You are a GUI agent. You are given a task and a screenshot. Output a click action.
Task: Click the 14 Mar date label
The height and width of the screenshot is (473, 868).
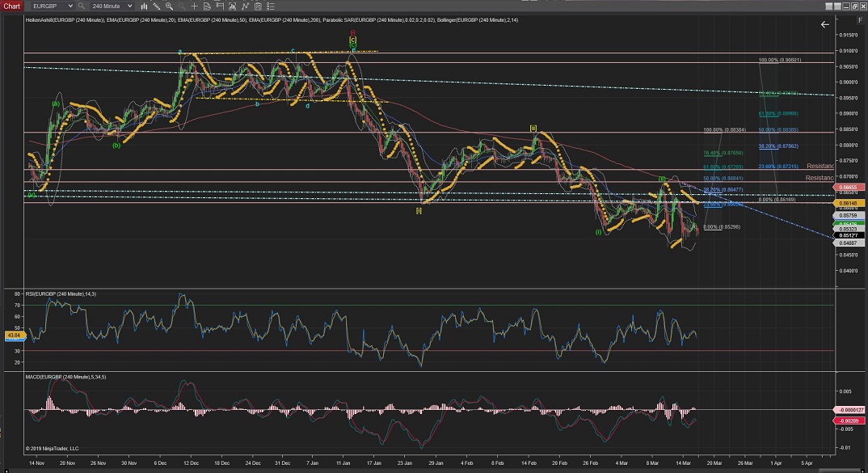click(684, 463)
